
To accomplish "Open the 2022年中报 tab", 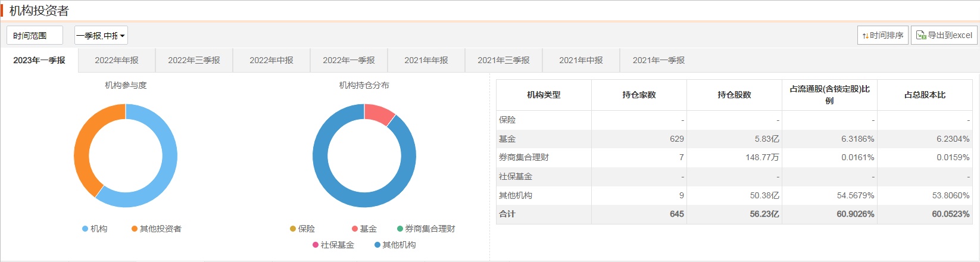I will pos(271,60).
